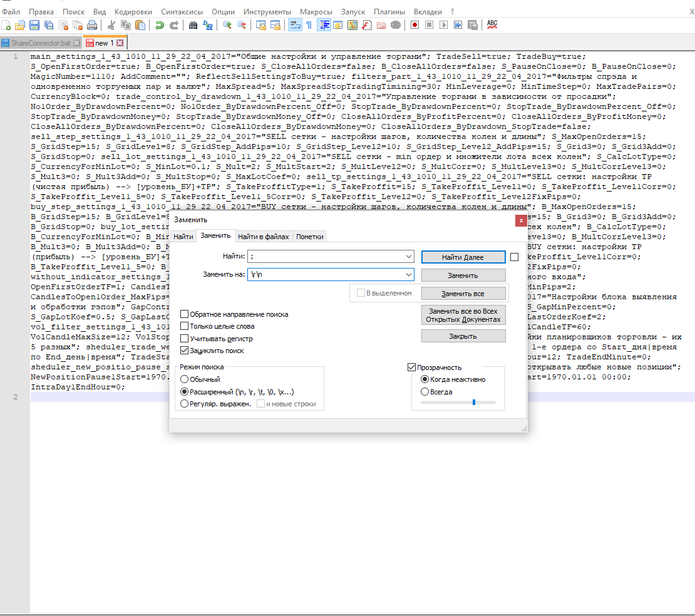695x616 pixels.
Task: Tick the checkbox beside 'Найти Далее'
Action: tap(514, 257)
